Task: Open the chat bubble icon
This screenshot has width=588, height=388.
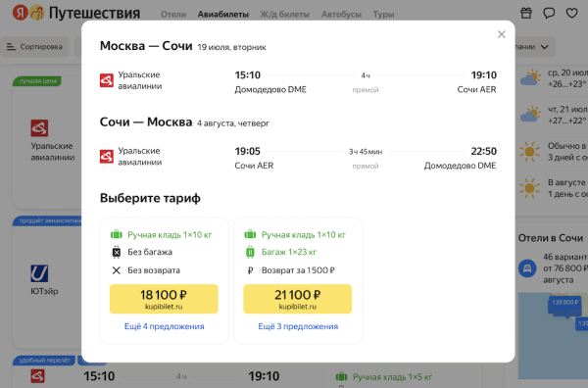Action: tap(549, 13)
